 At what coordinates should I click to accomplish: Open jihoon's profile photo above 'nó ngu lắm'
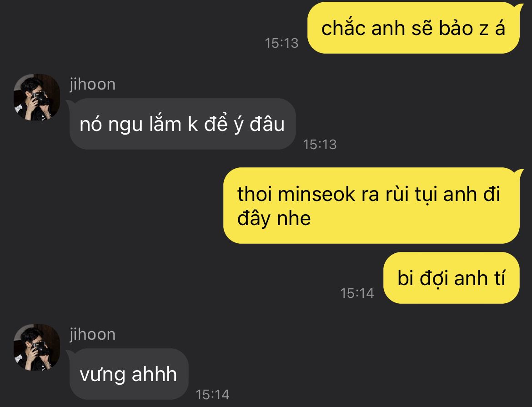37,97
